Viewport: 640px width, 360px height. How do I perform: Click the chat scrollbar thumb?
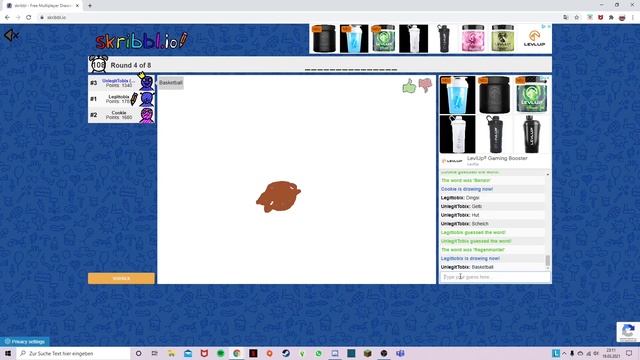(548, 260)
